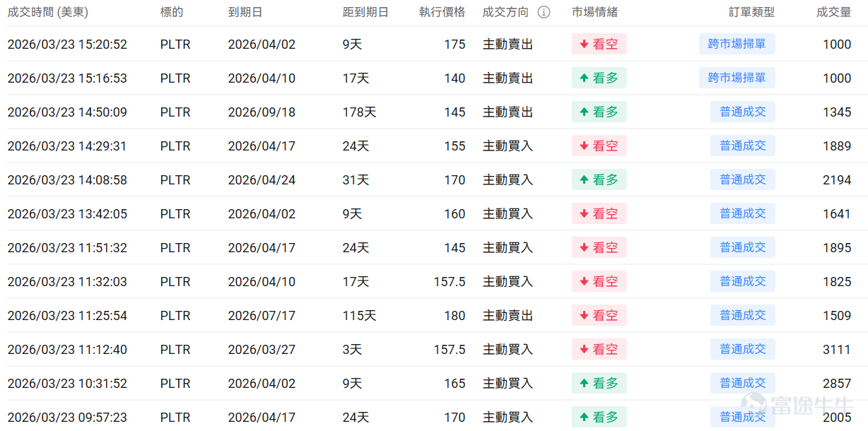The width and height of the screenshot is (868, 431).
Task: Select the timestamp 2026/03/23 14:08:58
Action: 67,180
